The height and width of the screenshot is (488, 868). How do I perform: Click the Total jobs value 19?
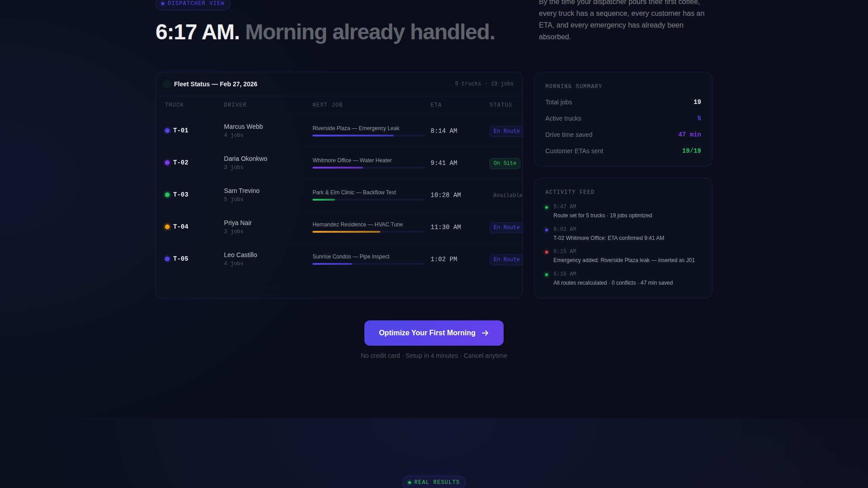click(697, 102)
